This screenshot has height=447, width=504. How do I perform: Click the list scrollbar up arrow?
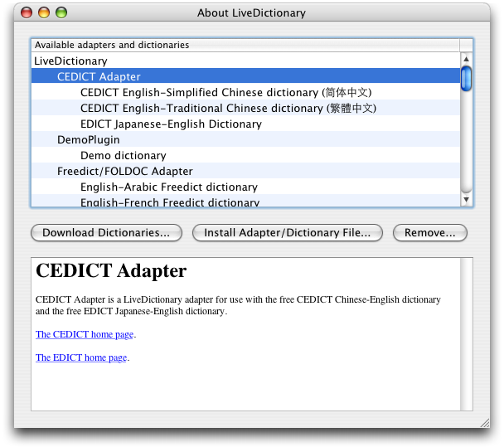466,59
